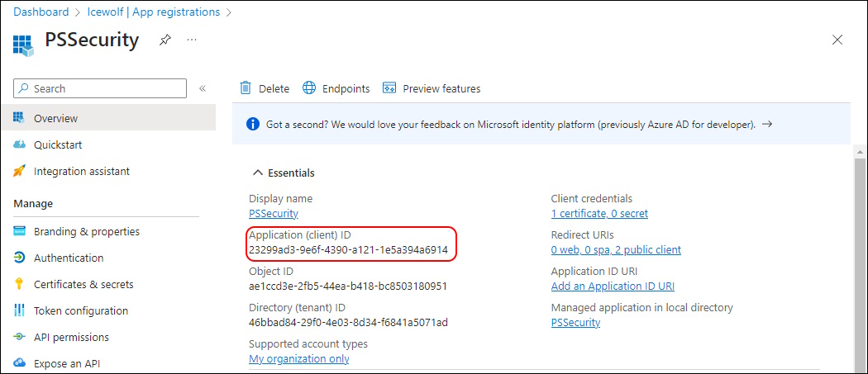This screenshot has width=868, height=374.
Task: Click My organization only link
Action: (299, 359)
